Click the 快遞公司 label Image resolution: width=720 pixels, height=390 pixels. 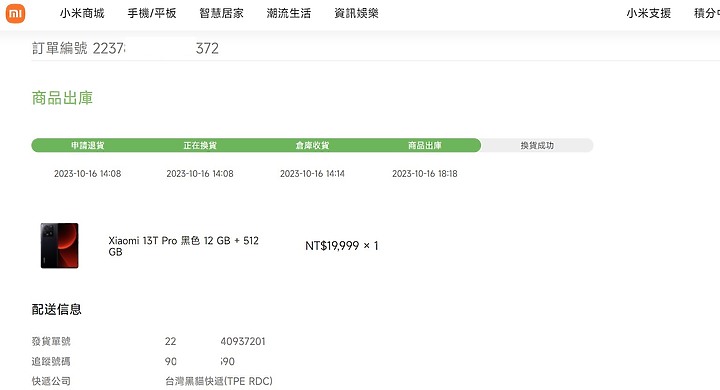51,381
